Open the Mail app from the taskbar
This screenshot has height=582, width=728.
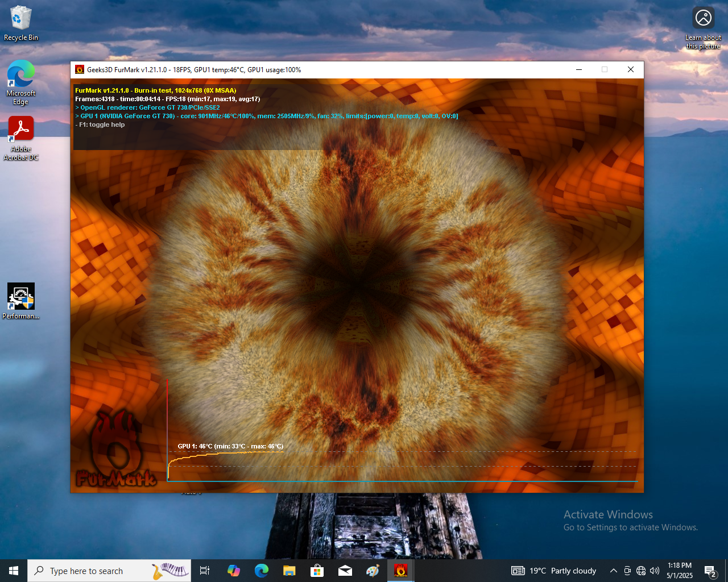345,571
